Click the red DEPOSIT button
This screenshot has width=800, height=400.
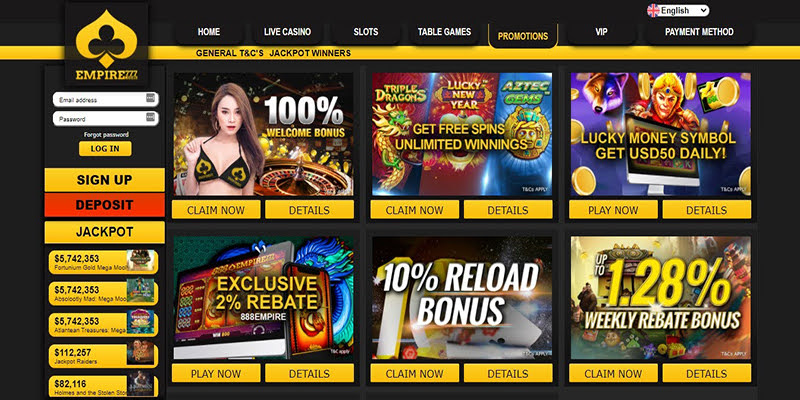[x=105, y=205]
